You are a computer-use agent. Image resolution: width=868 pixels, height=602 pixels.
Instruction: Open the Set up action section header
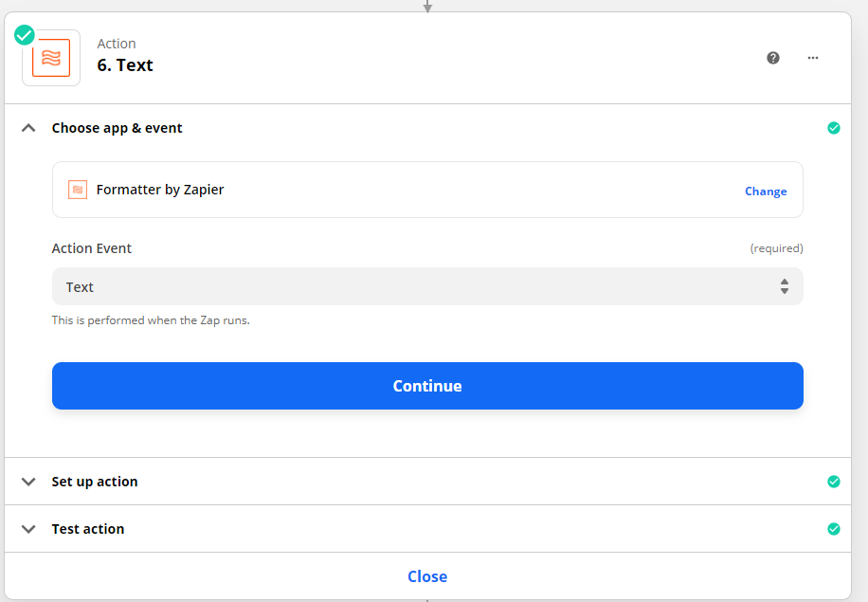(427, 482)
